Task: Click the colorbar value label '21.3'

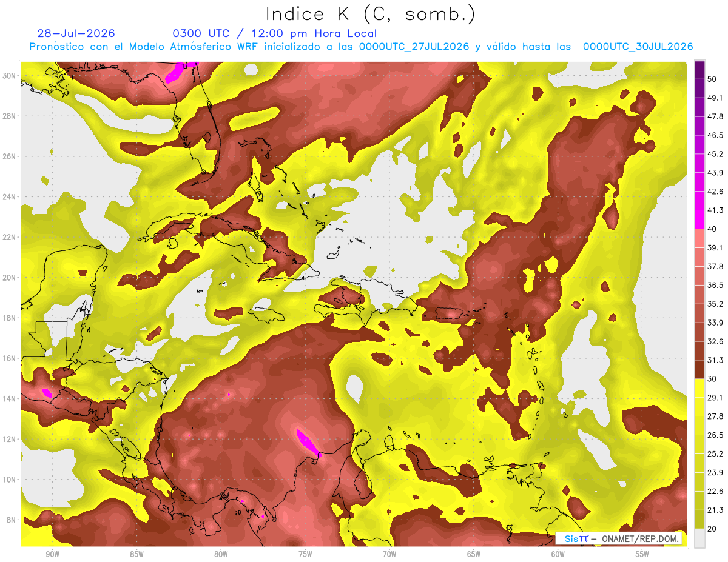Action: 716,510
